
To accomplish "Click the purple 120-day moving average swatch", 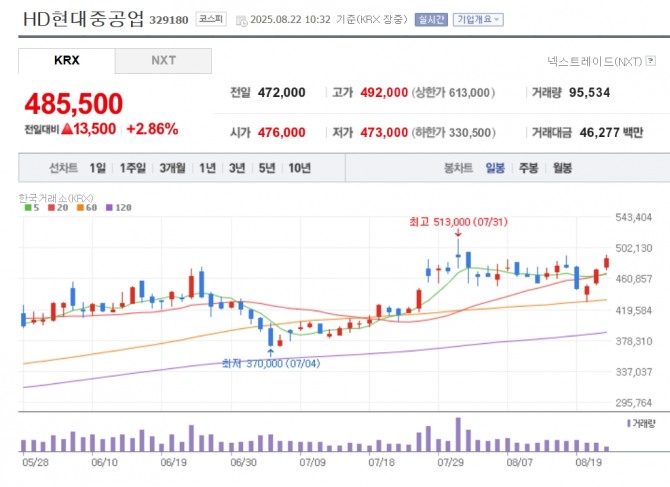I will (109, 208).
